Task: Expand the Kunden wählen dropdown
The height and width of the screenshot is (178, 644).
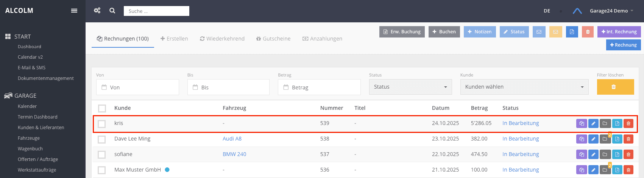Action: (x=524, y=87)
